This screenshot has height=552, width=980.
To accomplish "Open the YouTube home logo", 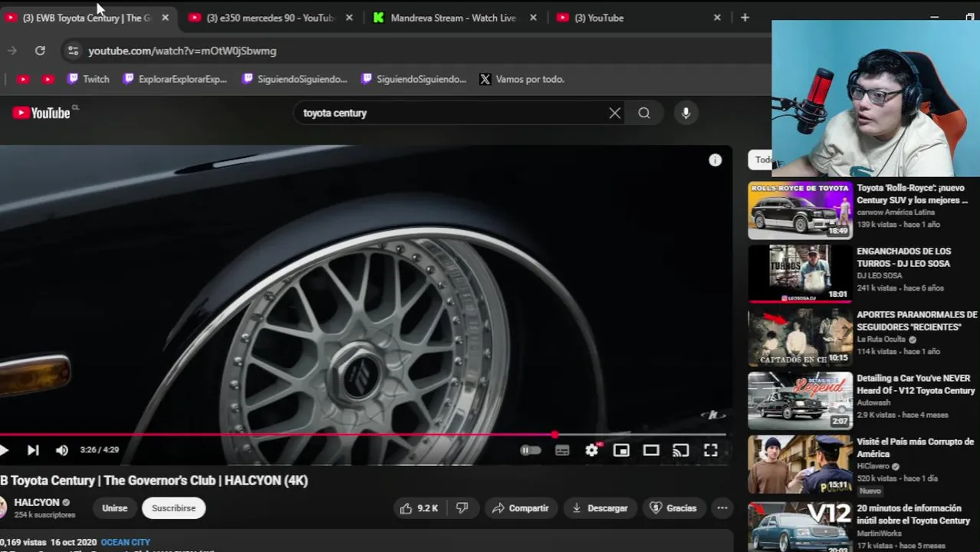I will pyautogui.click(x=42, y=113).
